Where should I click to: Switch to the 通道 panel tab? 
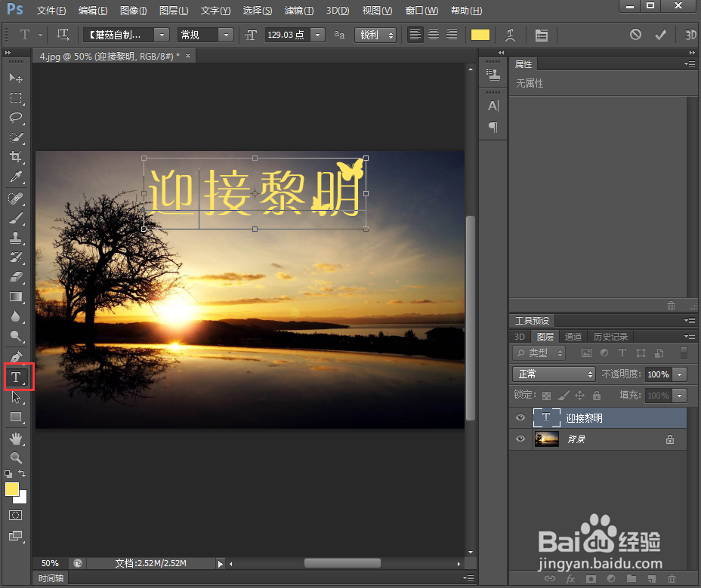tap(573, 336)
